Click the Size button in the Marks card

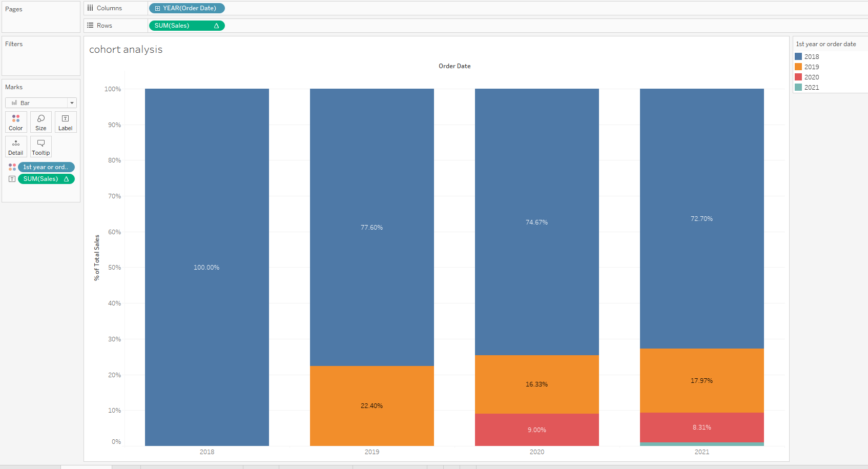pyautogui.click(x=40, y=121)
